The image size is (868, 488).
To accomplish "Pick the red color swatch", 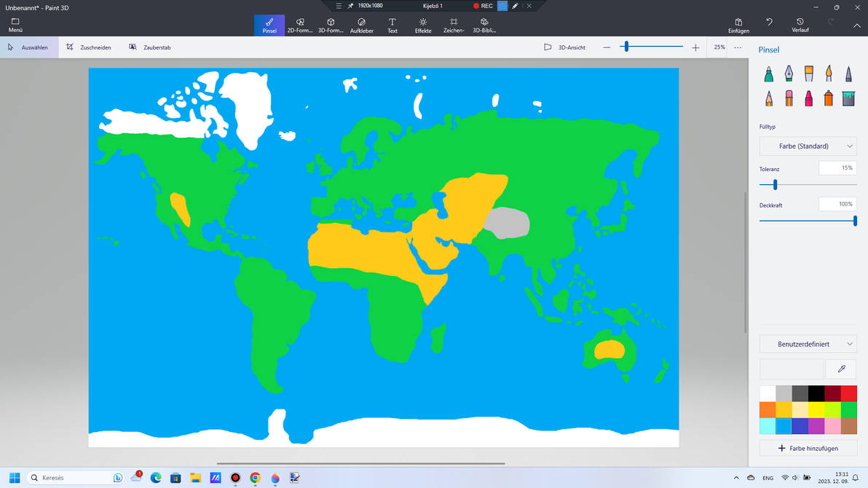I will coord(849,392).
